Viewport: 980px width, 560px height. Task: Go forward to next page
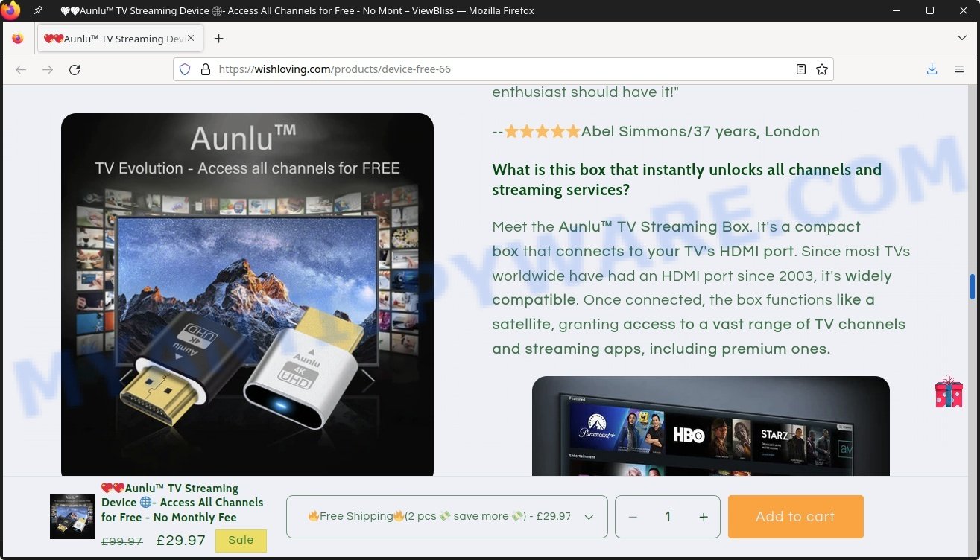[48, 69]
